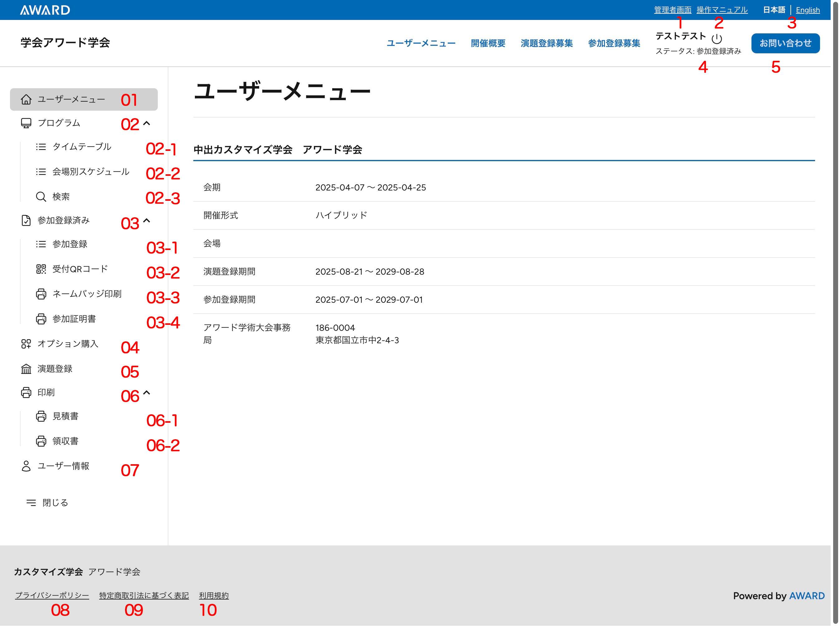Open 演題登録募集 in top navigation

tap(546, 43)
